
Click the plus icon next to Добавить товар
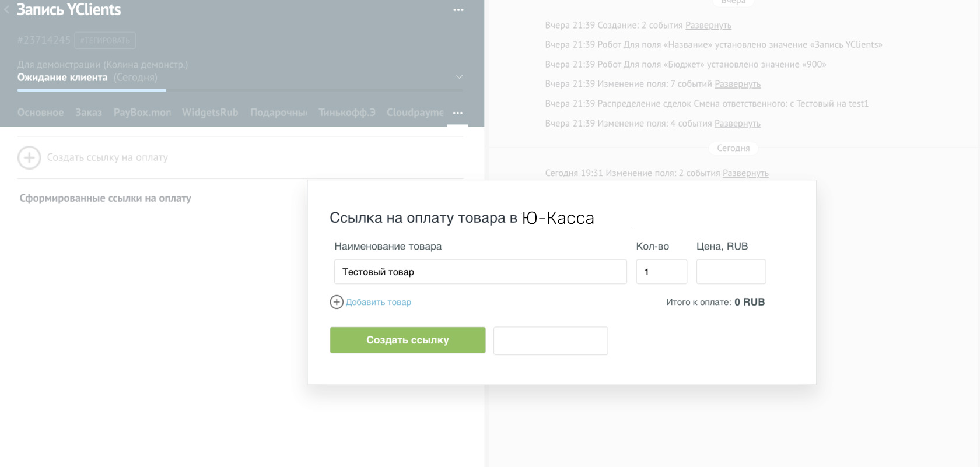coord(337,302)
